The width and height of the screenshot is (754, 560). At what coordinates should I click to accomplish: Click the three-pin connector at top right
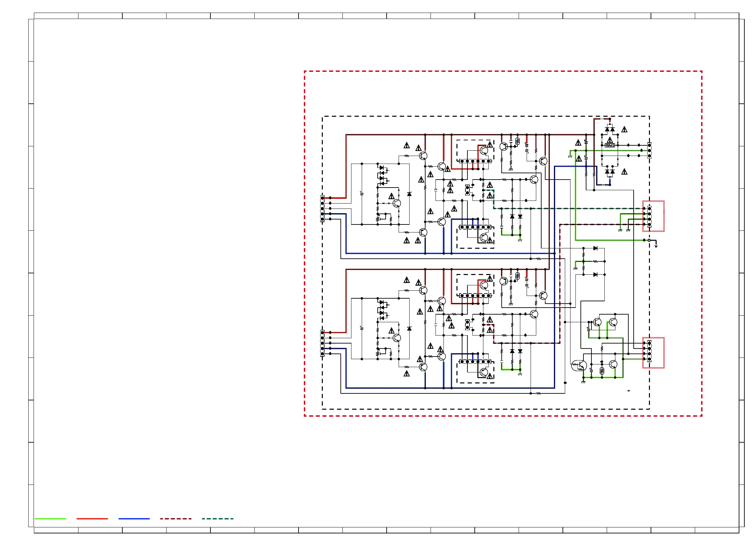(x=649, y=151)
